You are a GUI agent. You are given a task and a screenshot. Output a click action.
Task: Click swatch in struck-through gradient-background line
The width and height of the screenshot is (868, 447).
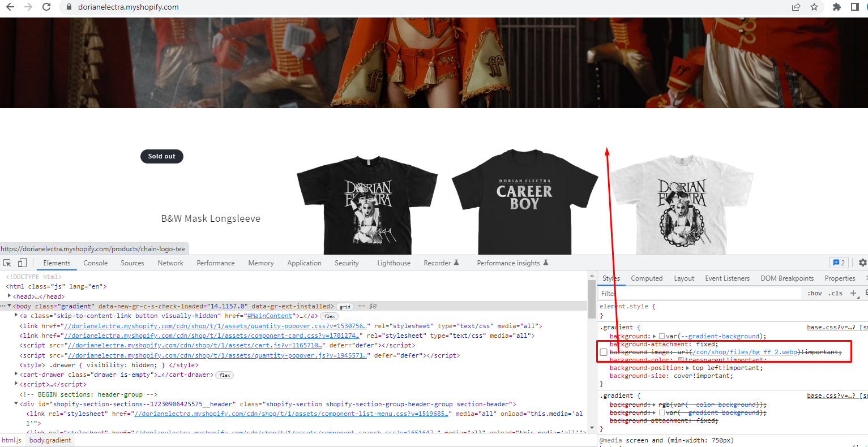click(662, 413)
